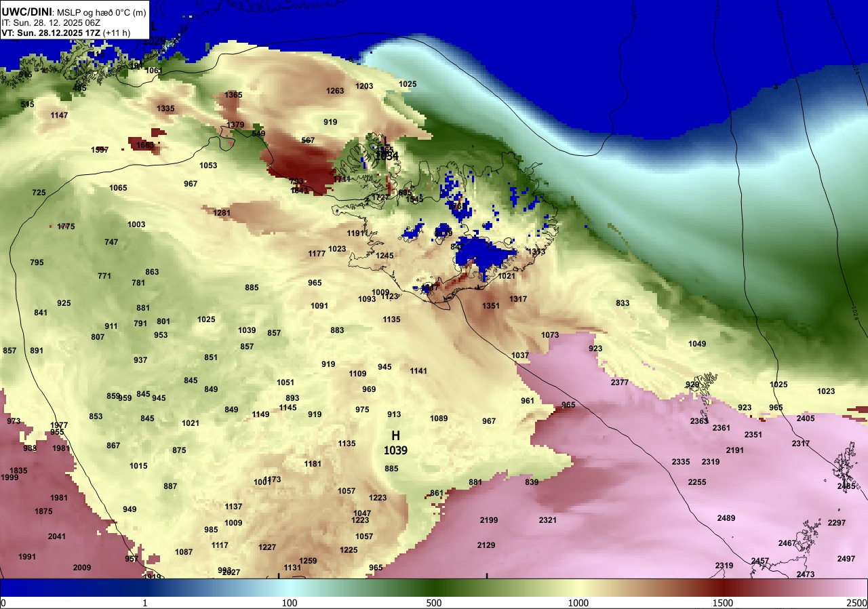The image size is (868, 609).
Task: Click the height value 2377
Action: click(619, 382)
